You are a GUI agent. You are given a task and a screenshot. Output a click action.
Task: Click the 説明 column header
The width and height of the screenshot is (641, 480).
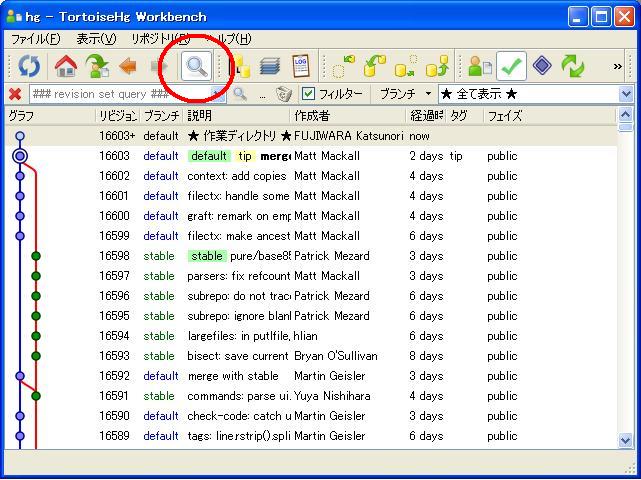(x=237, y=116)
